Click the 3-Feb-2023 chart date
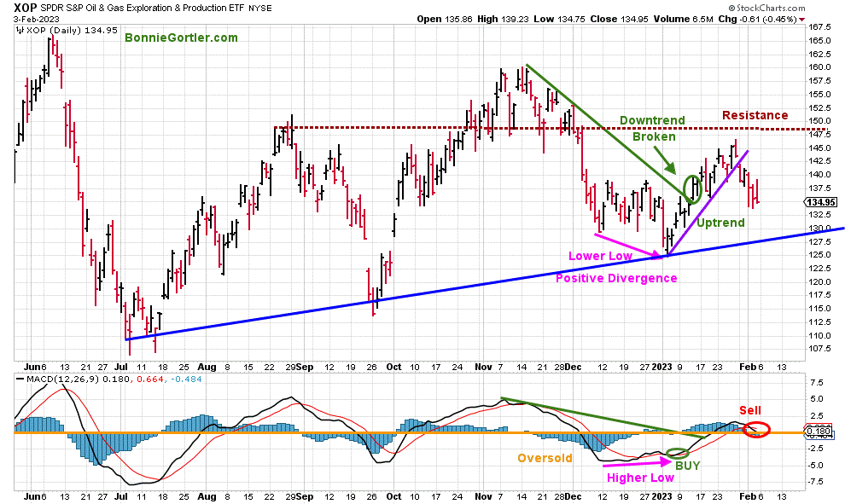 (37, 19)
